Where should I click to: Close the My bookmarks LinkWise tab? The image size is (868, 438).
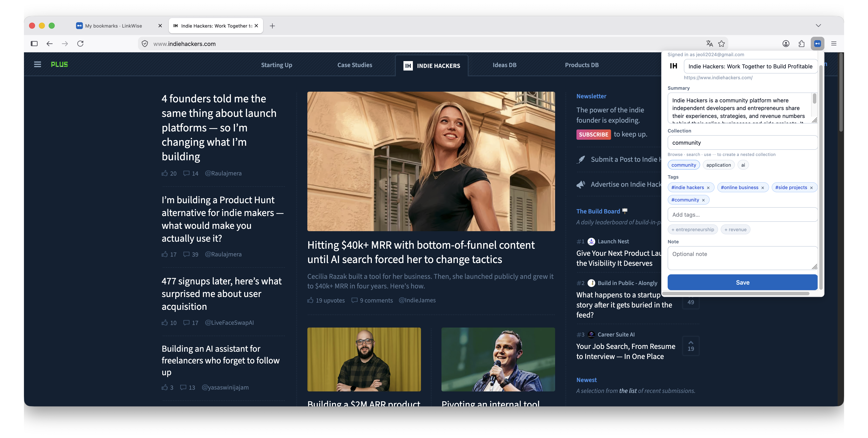[x=160, y=26]
